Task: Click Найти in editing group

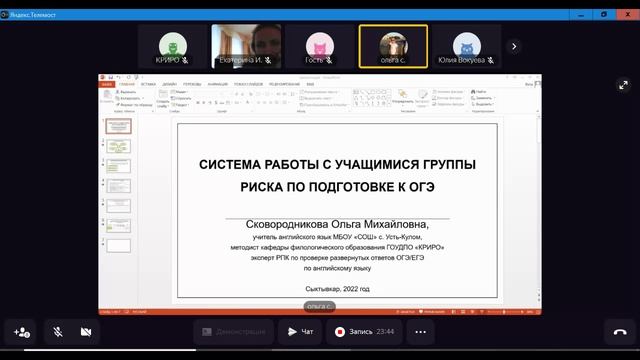Action: [479, 92]
